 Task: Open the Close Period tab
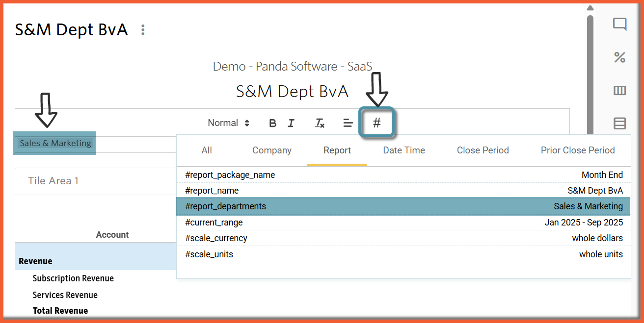point(483,150)
